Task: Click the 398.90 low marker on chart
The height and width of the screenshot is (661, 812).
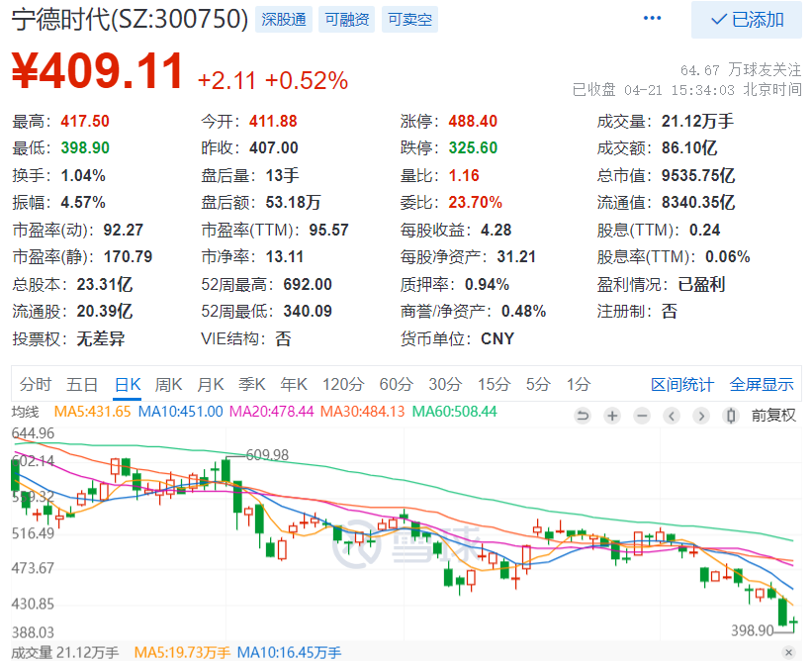Action: [752, 630]
